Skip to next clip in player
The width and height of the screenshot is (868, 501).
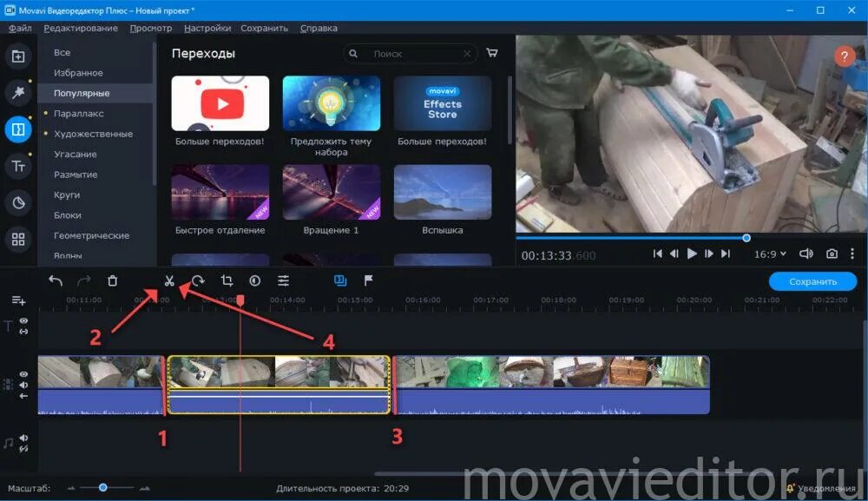pyautogui.click(x=726, y=254)
